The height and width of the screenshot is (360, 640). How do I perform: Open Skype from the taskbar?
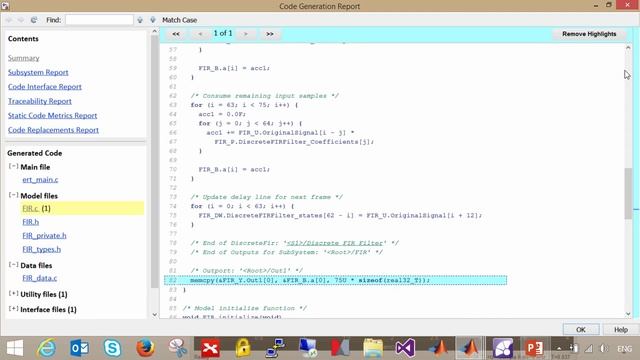[112, 348]
